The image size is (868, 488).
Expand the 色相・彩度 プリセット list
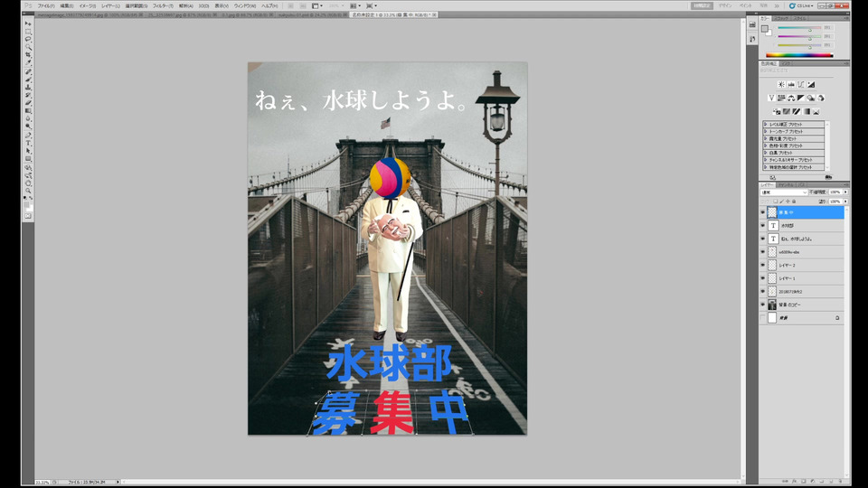pyautogui.click(x=766, y=145)
